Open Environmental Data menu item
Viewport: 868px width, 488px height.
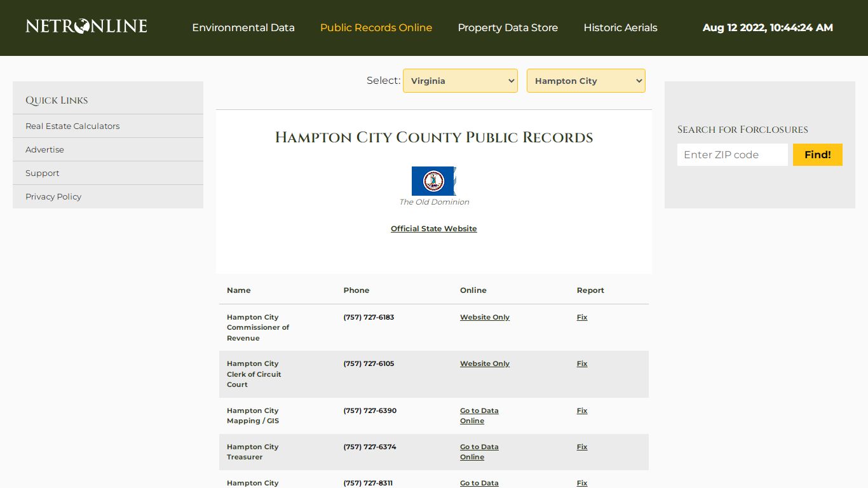pyautogui.click(x=243, y=28)
